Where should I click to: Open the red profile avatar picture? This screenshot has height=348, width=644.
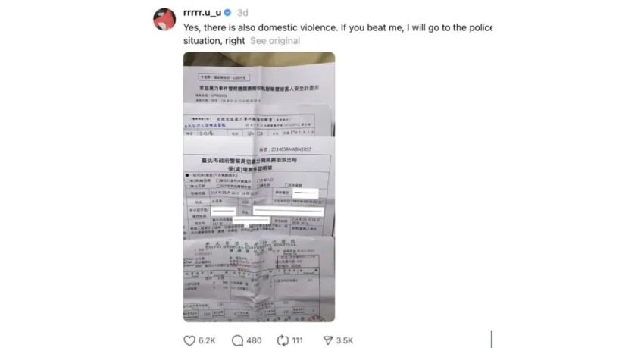click(x=164, y=19)
